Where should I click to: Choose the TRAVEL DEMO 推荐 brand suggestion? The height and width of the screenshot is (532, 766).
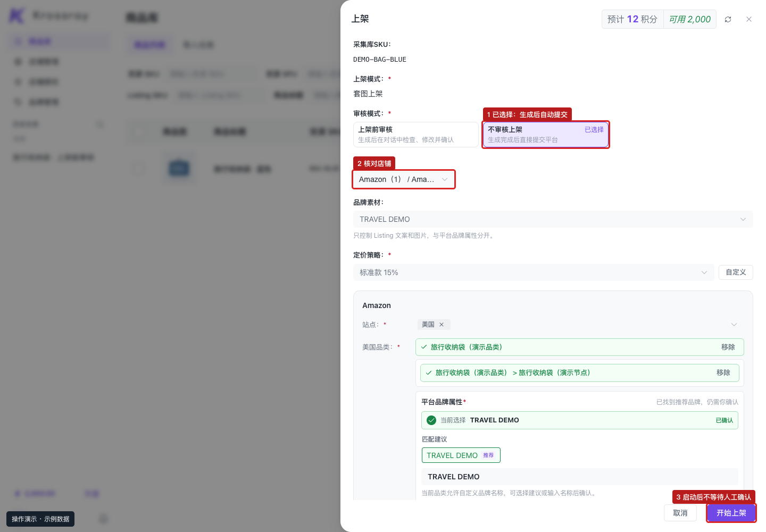tap(461, 455)
